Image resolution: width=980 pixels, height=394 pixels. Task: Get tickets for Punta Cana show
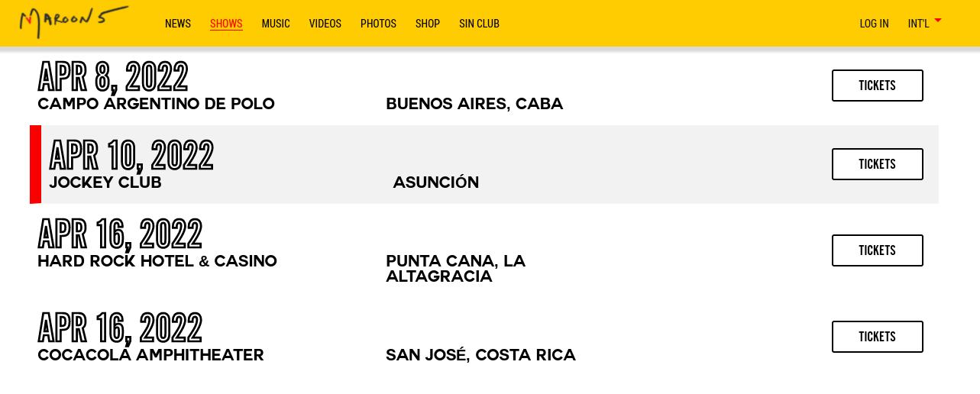(877, 250)
